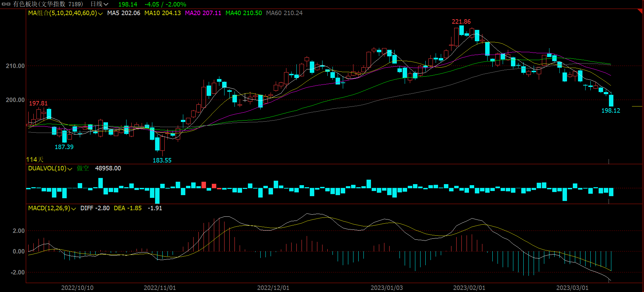The width and height of the screenshot is (644, 292).
Task: Select the MA60 210.24 legend label
Action: point(284,13)
